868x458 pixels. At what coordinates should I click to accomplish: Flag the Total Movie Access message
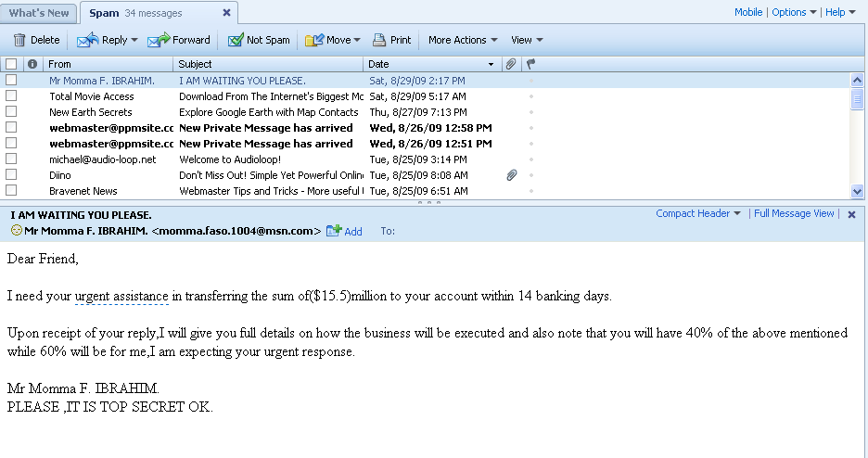(x=530, y=96)
